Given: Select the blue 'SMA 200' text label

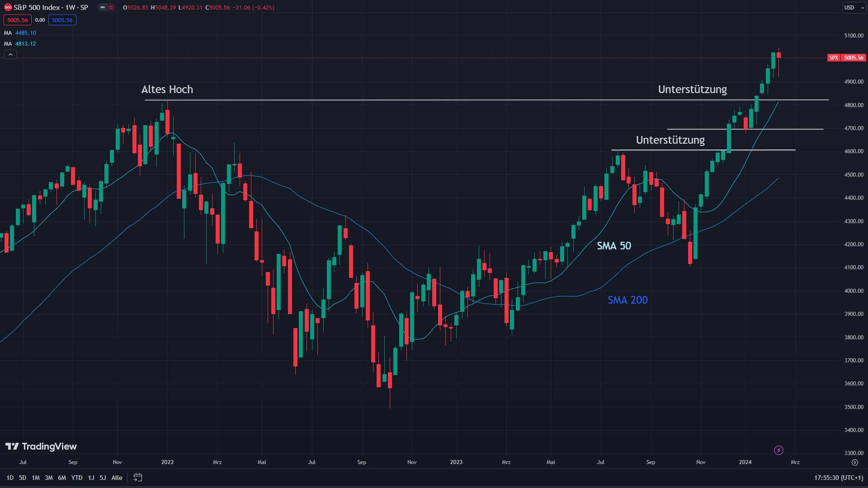Looking at the screenshot, I should [x=627, y=300].
